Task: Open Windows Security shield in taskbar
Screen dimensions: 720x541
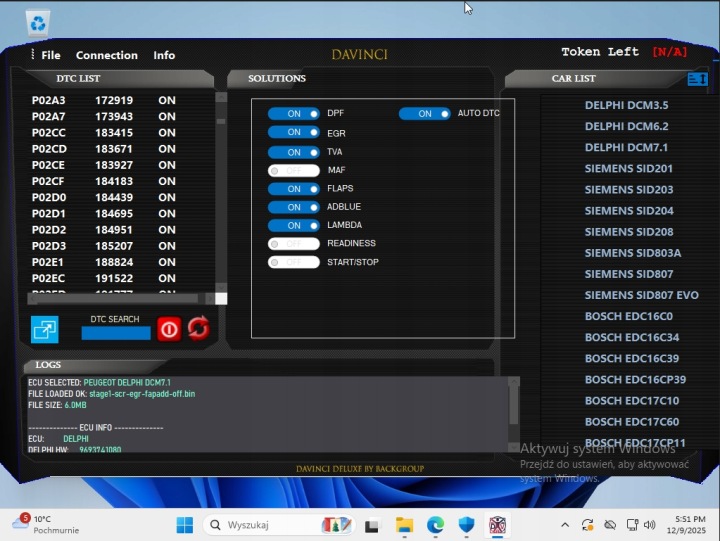Action: pyautogui.click(x=467, y=525)
